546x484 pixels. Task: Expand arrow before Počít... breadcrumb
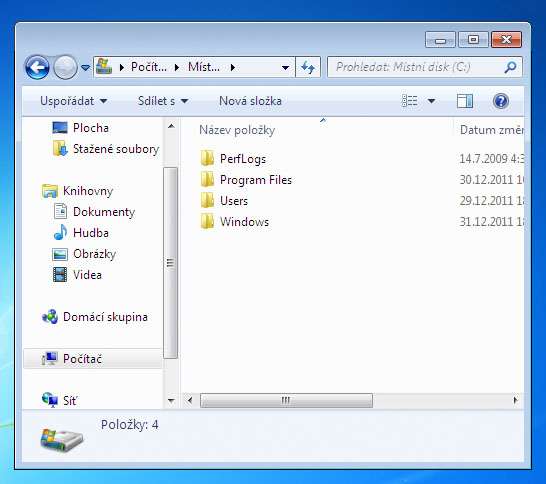click(x=122, y=67)
